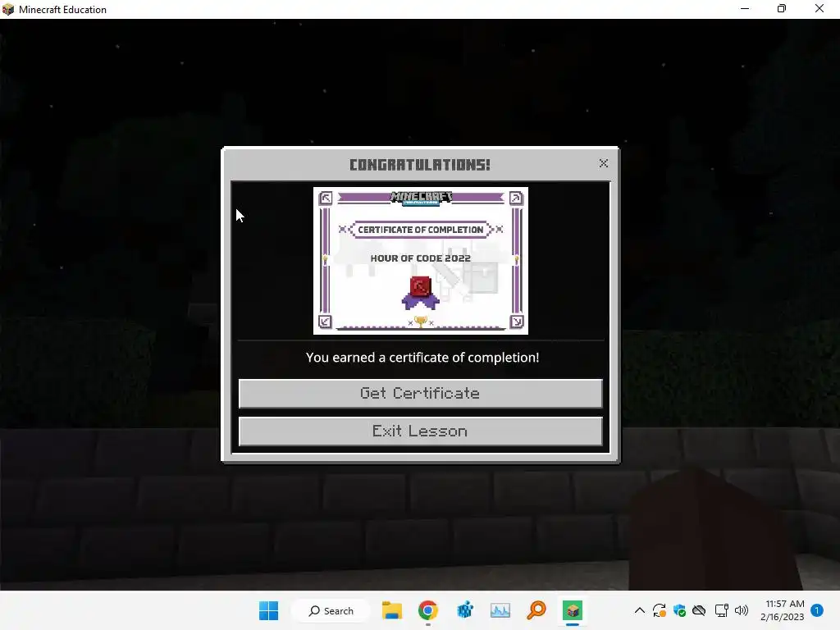
Task: Click the 'You earned a certificate of completion!' text
Action: 422,358
